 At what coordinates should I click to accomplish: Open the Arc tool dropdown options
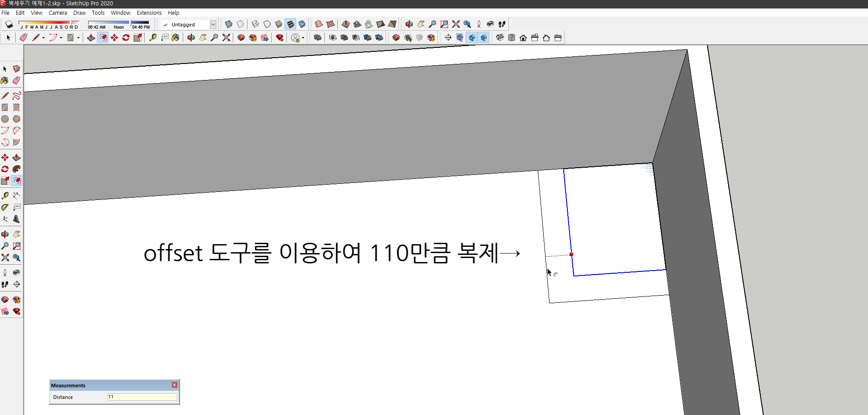[x=61, y=38]
